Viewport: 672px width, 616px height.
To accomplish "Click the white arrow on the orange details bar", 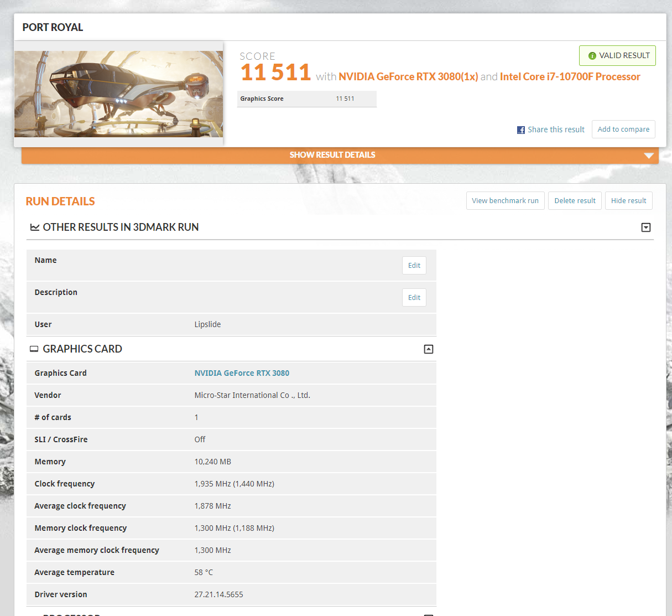I will [x=649, y=156].
